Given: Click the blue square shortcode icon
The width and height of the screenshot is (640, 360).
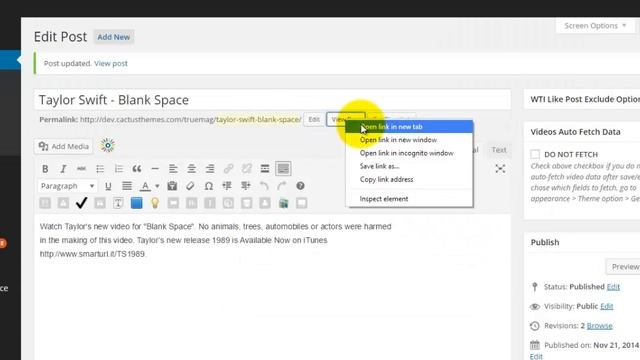Looking at the screenshot, I should [137, 203].
